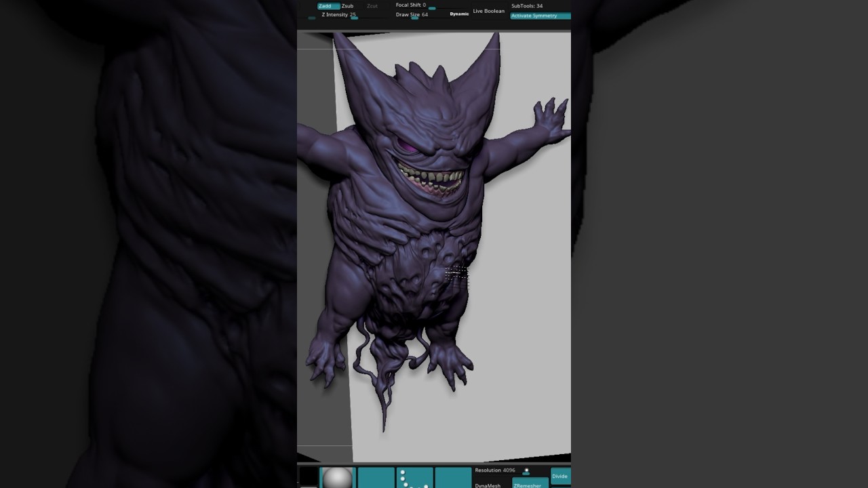The height and width of the screenshot is (488, 868).
Task: Switch to Zsub mode
Action: point(347,6)
